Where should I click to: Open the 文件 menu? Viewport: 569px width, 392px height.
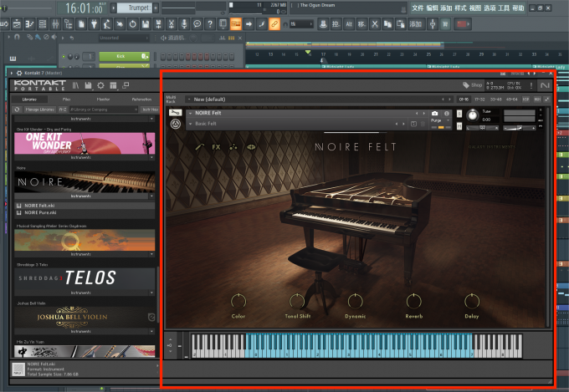(418, 8)
